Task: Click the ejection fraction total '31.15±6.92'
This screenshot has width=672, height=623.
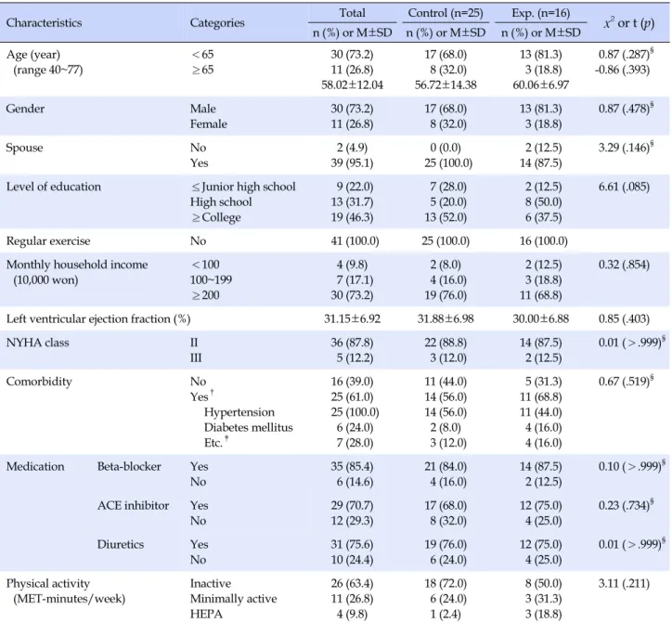Action: point(353,319)
